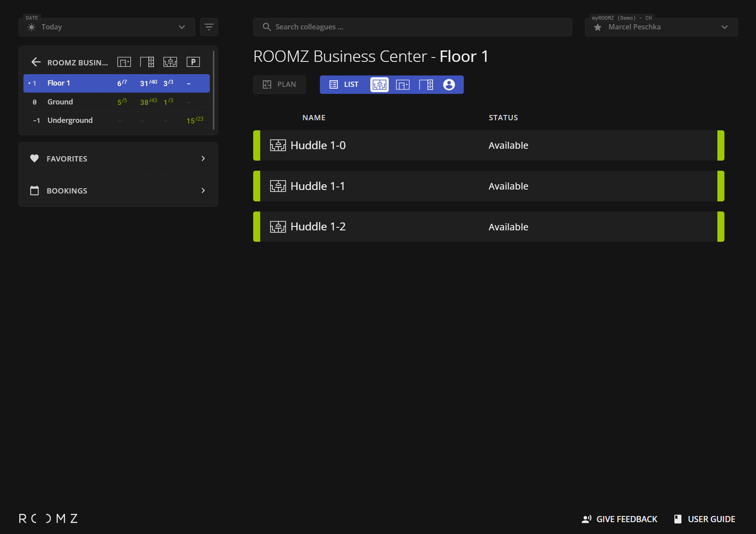Toggle the meeting room filter in list bar

[402, 85]
